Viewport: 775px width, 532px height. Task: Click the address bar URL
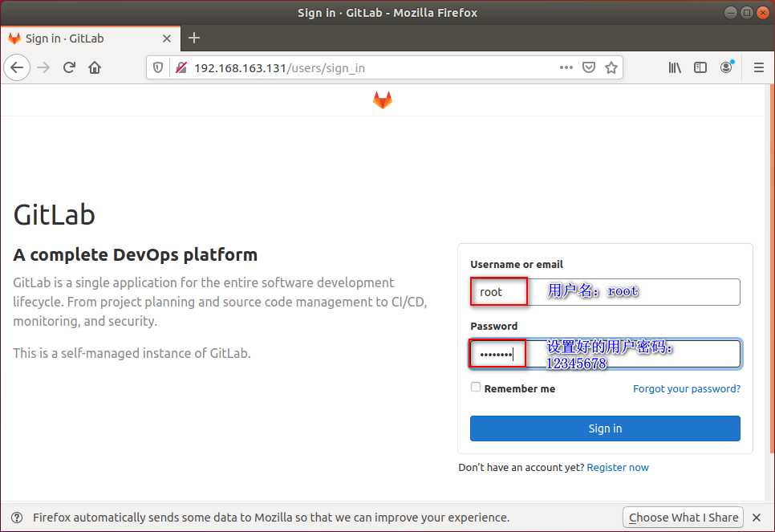click(279, 68)
